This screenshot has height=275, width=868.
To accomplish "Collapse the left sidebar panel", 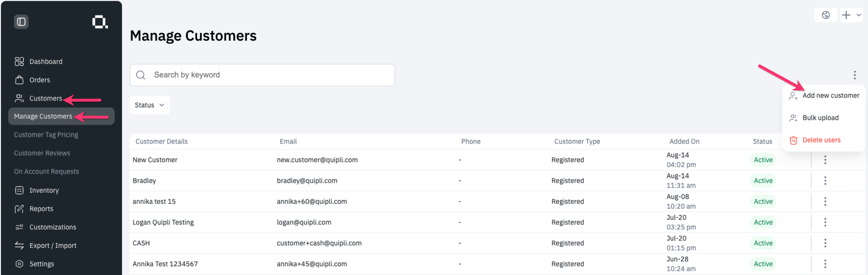I will pyautogui.click(x=21, y=22).
